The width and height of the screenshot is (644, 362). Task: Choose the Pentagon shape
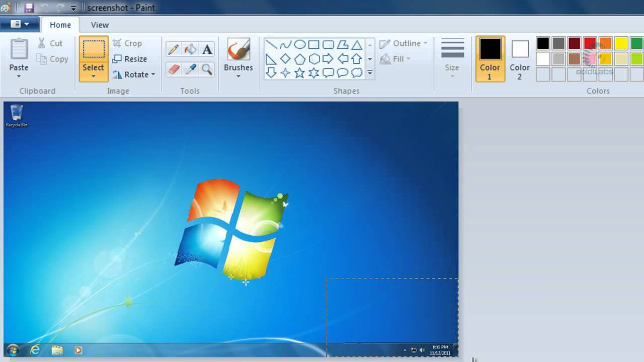[299, 59]
